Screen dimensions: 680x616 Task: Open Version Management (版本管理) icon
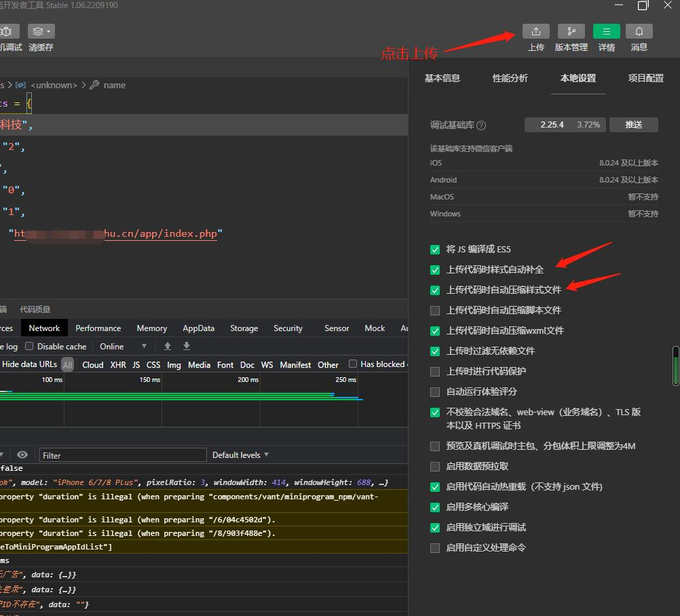pos(571,31)
